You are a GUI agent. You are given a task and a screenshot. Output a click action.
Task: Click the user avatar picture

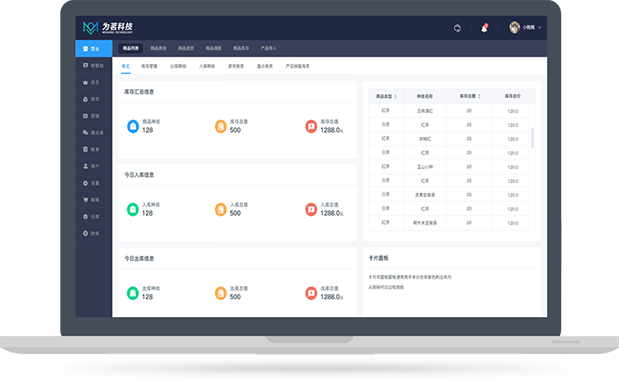point(514,27)
